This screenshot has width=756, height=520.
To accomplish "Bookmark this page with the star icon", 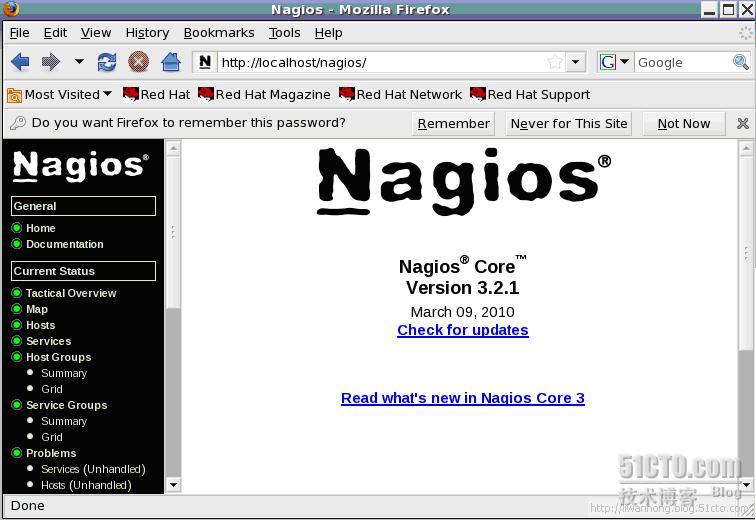I will pyautogui.click(x=555, y=62).
